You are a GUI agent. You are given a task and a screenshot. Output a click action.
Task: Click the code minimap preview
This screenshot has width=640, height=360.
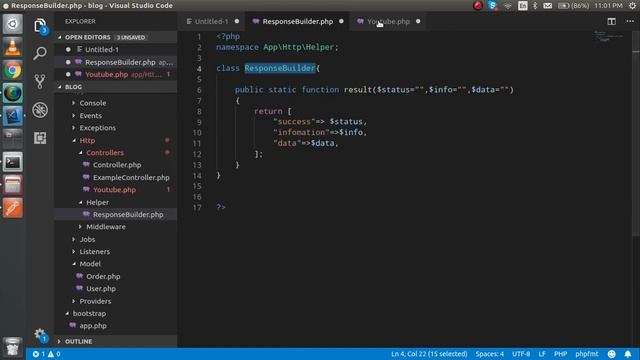610,37
